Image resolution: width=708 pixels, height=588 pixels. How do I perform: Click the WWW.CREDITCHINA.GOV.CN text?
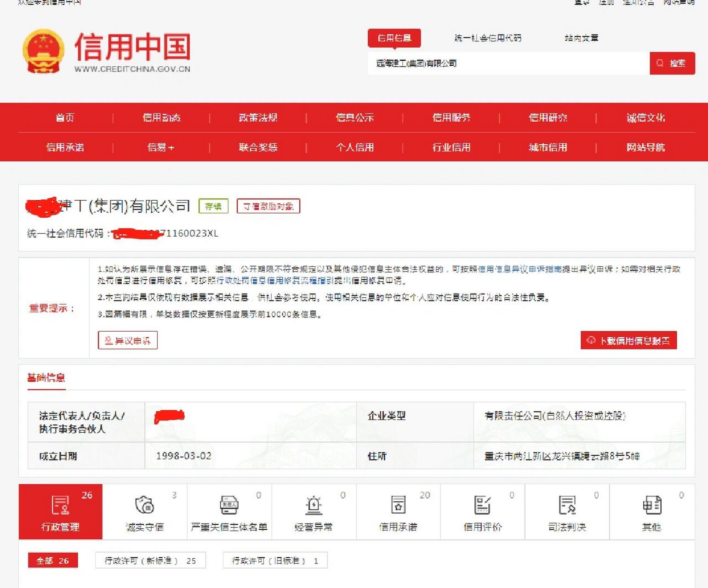tap(132, 69)
